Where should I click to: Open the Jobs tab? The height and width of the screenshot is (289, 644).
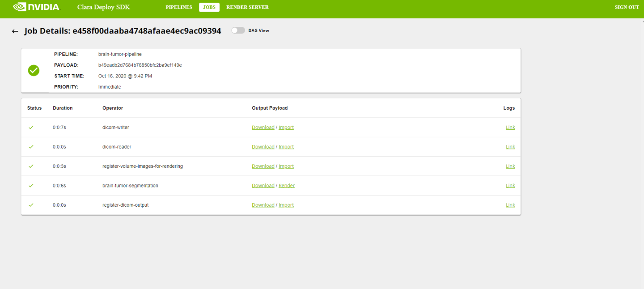click(x=209, y=7)
